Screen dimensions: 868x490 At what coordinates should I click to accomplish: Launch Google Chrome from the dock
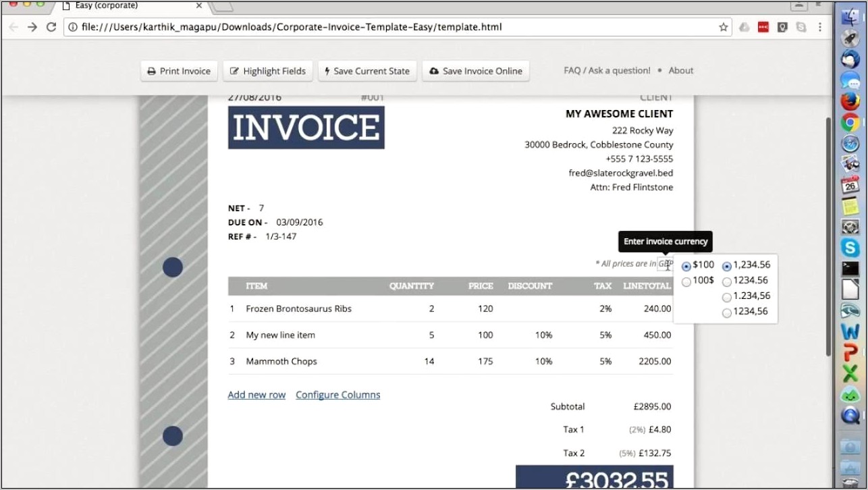pos(850,122)
